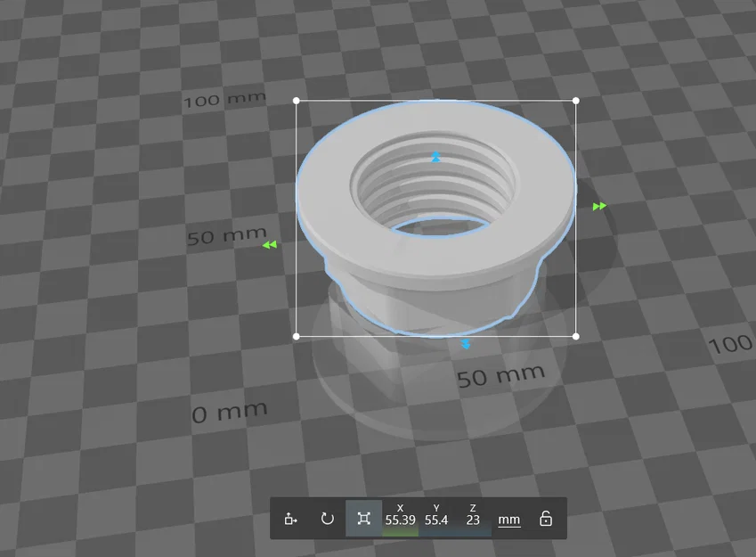The image size is (756, 557).
Task: Select the Move tool icon
Action: (x=290, y=519)
